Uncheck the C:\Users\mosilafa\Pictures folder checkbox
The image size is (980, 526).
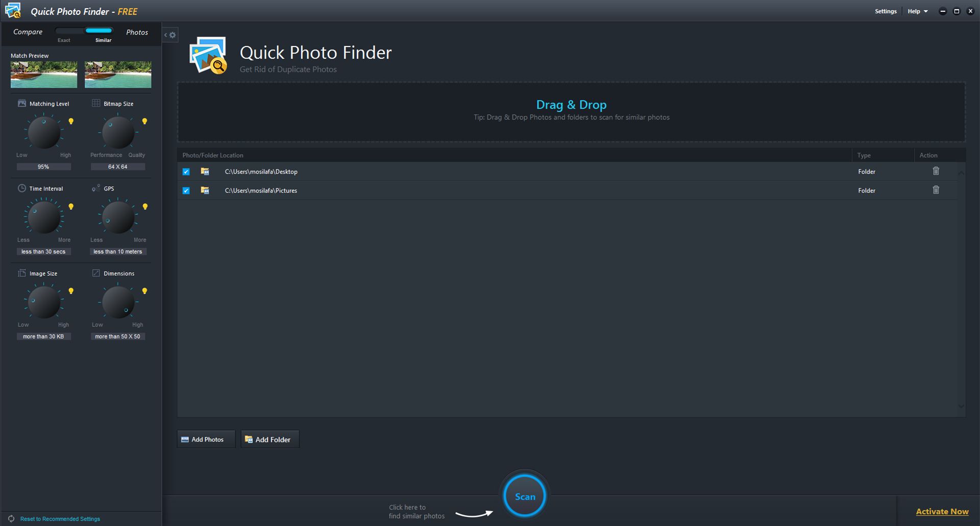(x=186, y=190)
